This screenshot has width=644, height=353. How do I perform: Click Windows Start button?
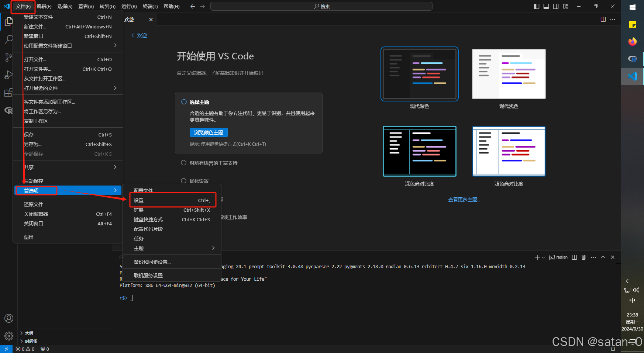point(633,7)
